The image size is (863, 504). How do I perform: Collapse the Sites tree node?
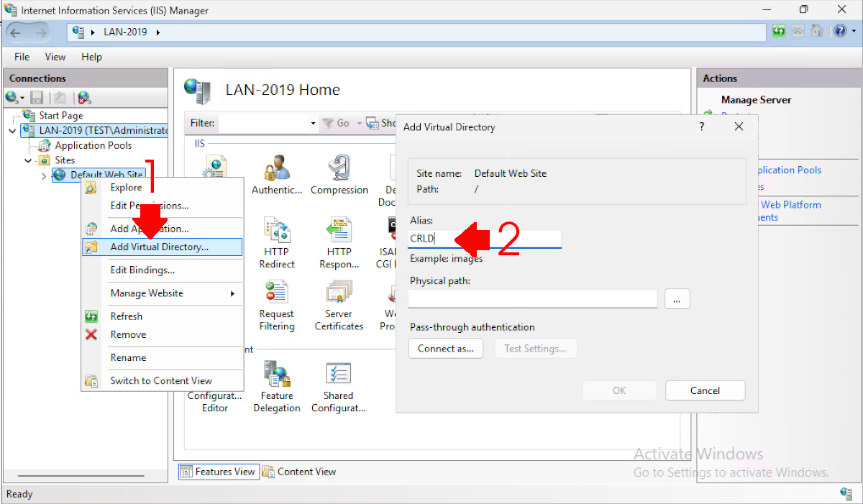(x=29, y=160)
